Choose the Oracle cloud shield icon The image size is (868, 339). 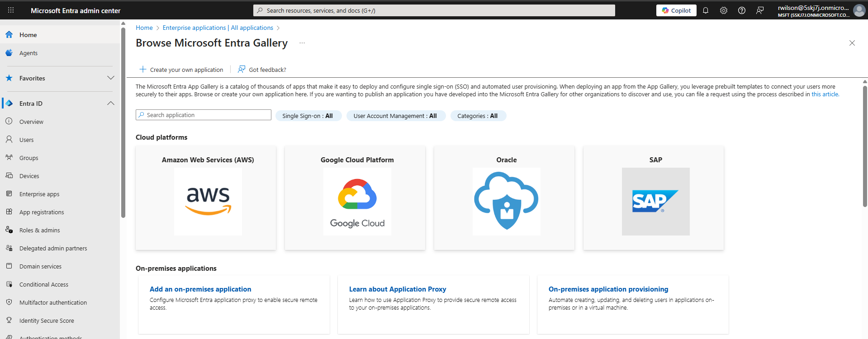point(506,201)
